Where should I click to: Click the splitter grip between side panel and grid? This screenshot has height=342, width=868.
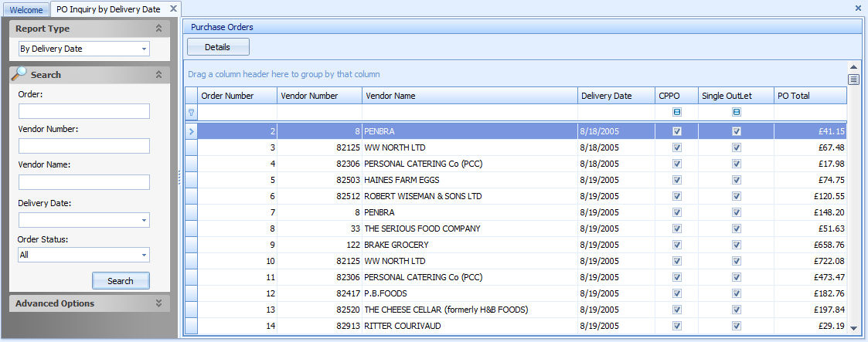click(x=179, y=178)
